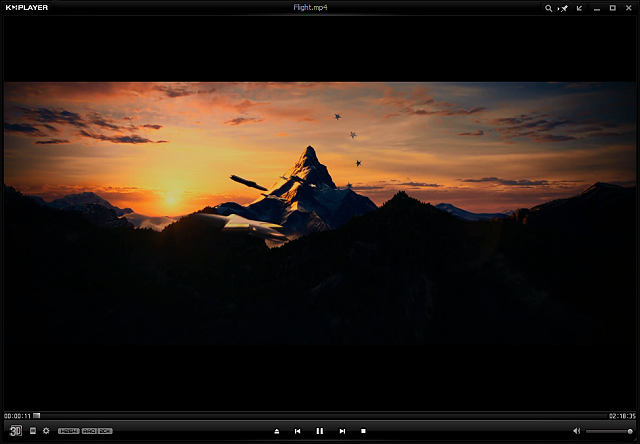Stop the video playback
Viewport: 640px width, 444px height.
coord(363,431)
